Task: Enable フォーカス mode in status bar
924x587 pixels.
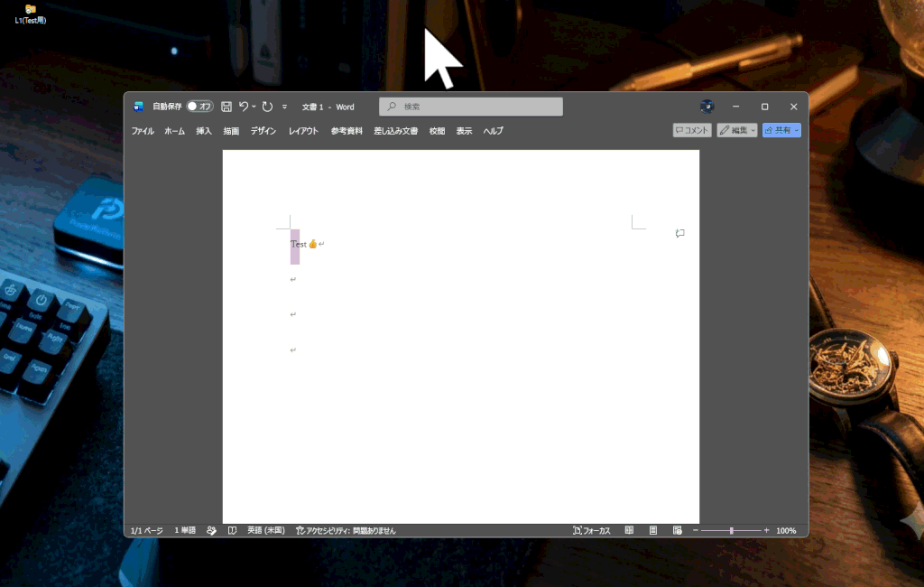Action: click(592, 530)
